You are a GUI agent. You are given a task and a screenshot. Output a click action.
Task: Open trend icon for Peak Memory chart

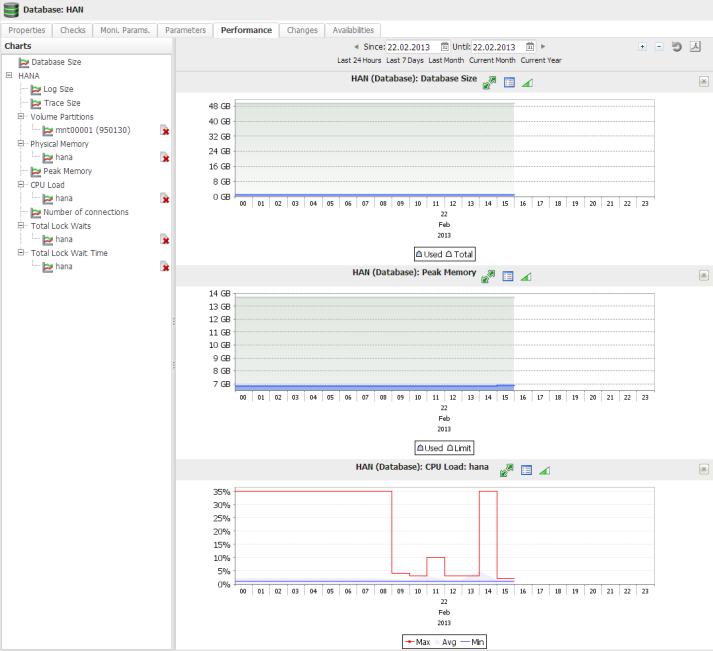pyautogui.click(x=526, y=276)
